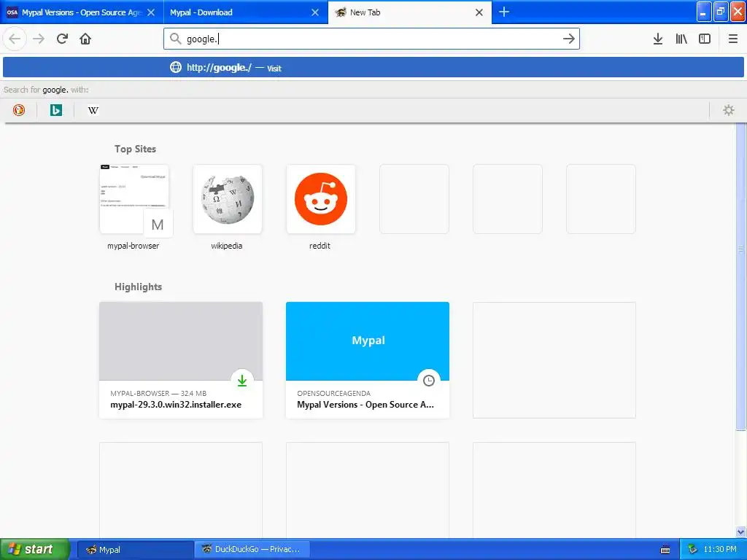Click the OPENSOURCEAGENDA source label
Viewport: 747px width, 560px height.
point(333,393)
